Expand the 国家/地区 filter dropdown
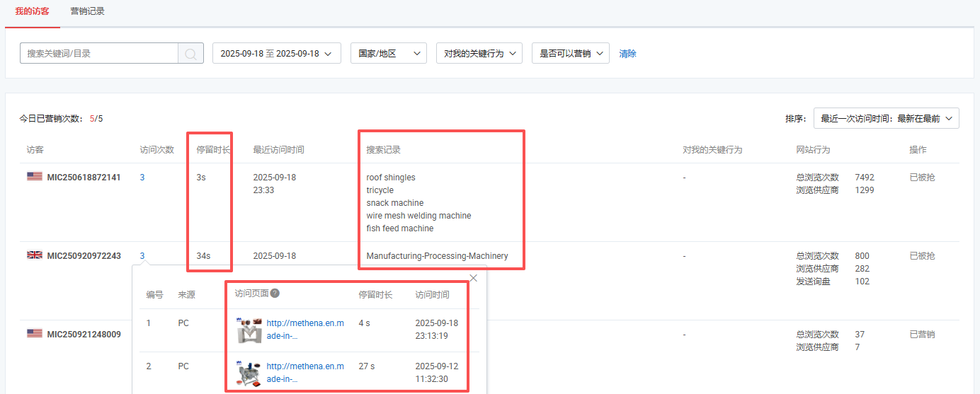This screenshot has height=394, width=980. tap(388, 54)
